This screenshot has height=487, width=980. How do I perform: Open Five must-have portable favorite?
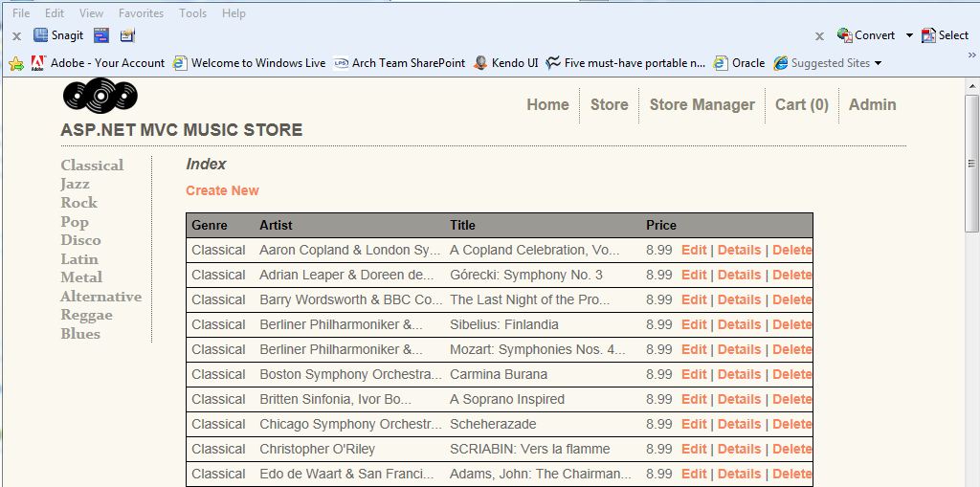click(625, 63)
